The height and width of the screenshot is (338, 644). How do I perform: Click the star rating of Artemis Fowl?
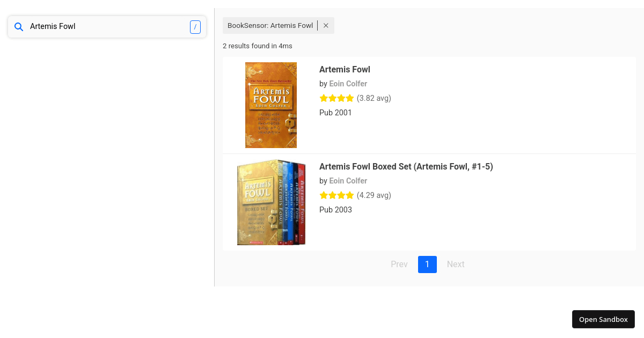click(336, 98)
